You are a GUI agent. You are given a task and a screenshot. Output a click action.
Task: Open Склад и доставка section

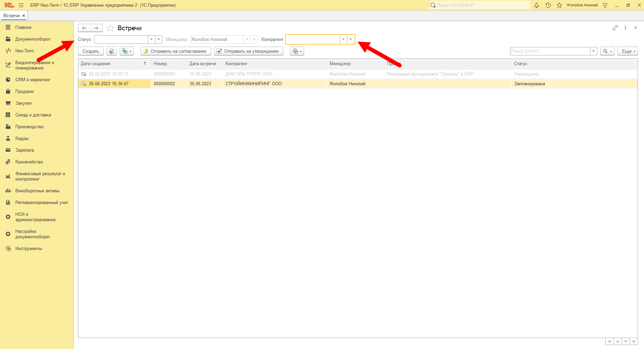tap(33, 115)
